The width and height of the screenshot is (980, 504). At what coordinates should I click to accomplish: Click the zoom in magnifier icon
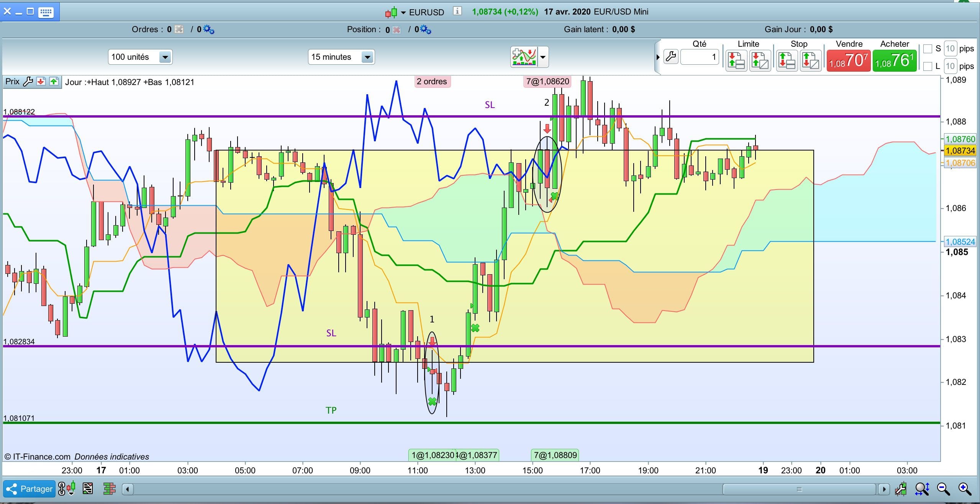point(965,489)
